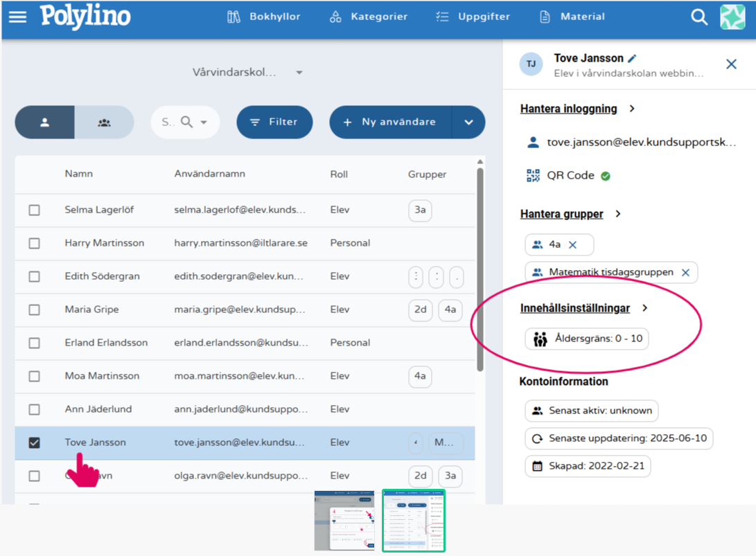Close the Tove Jansson details panel
This screenshot has width=756, height=556.
(731, 64)
